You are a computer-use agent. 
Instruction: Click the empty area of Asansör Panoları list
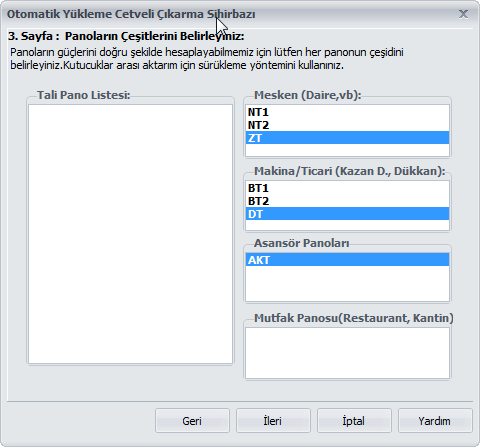point(347,284)
